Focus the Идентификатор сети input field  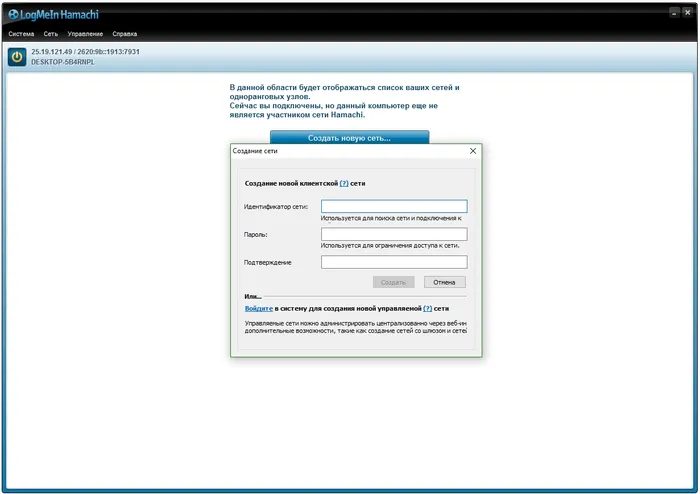point(394,206)
